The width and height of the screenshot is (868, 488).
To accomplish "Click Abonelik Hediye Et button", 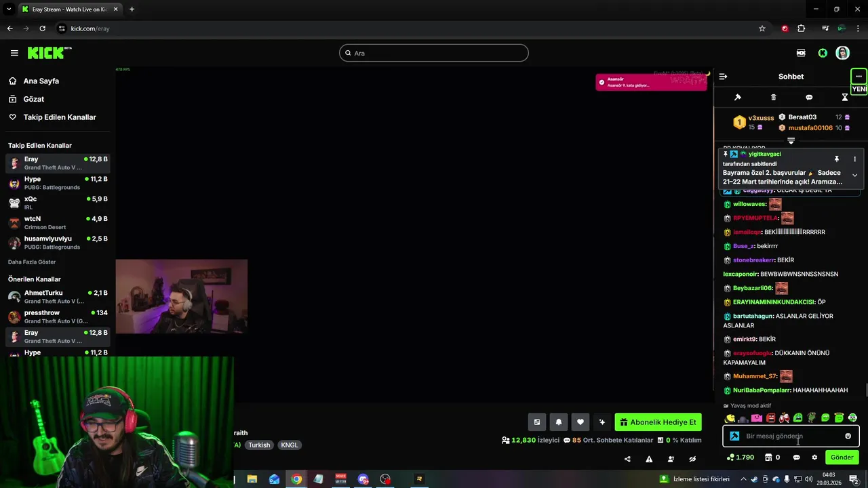I will [x=658, y=422].
